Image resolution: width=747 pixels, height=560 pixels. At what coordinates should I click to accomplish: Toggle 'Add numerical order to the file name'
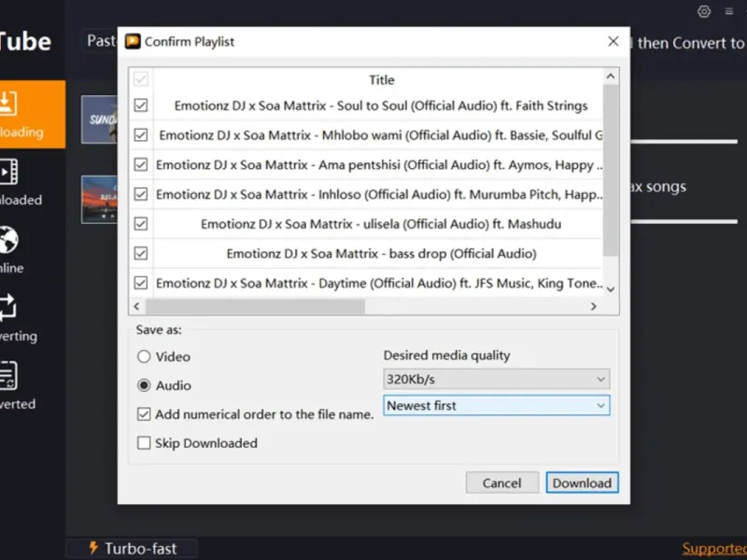pos(144,413)
